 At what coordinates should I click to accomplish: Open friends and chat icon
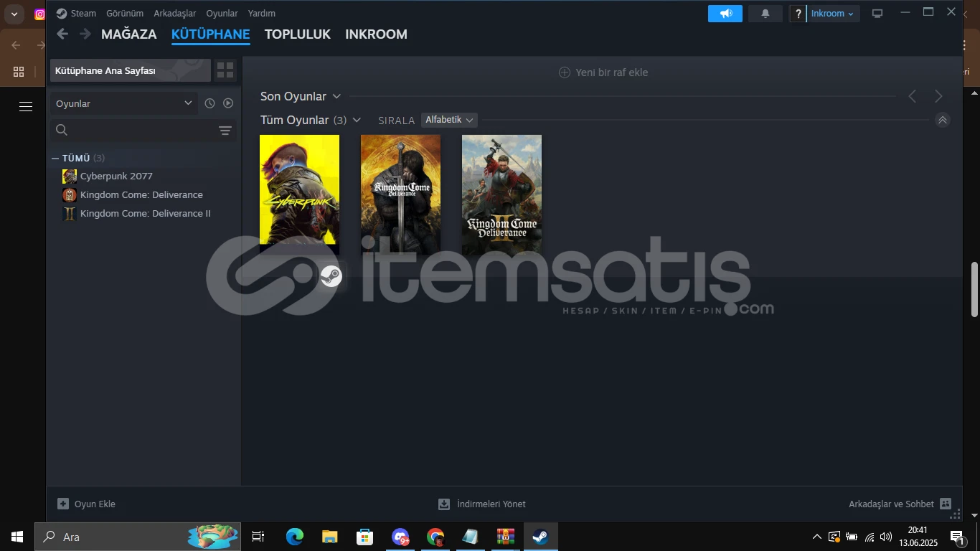(x=946, y=504)
